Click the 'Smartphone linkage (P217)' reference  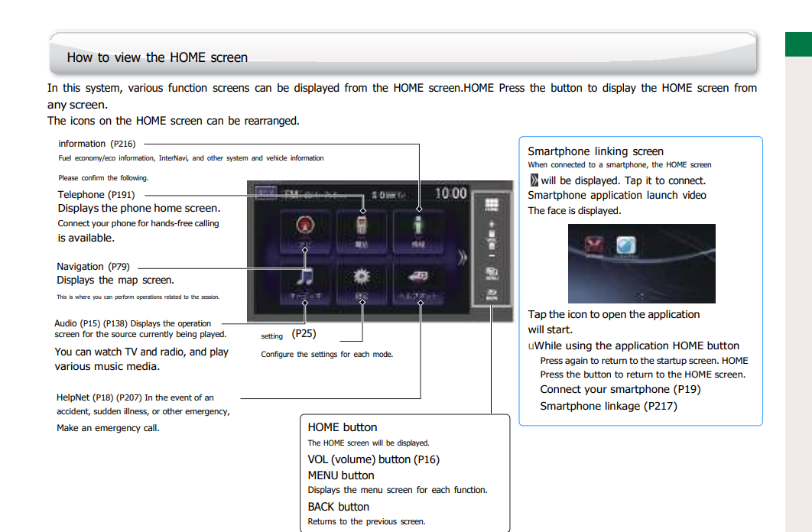[x=608, y=406]
